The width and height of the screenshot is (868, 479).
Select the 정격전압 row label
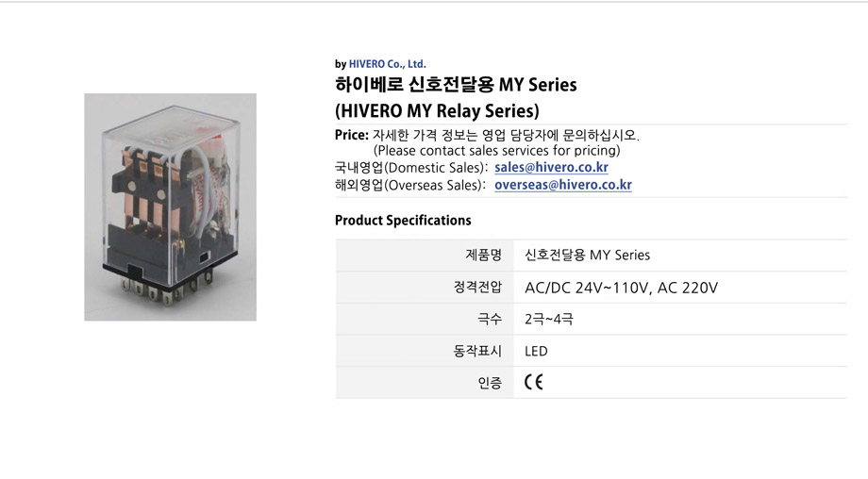(x=477, y=287)
